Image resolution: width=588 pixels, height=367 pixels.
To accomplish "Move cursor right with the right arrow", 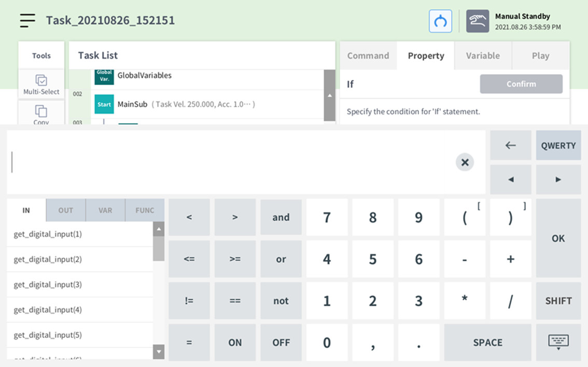I will click(558, 179).
